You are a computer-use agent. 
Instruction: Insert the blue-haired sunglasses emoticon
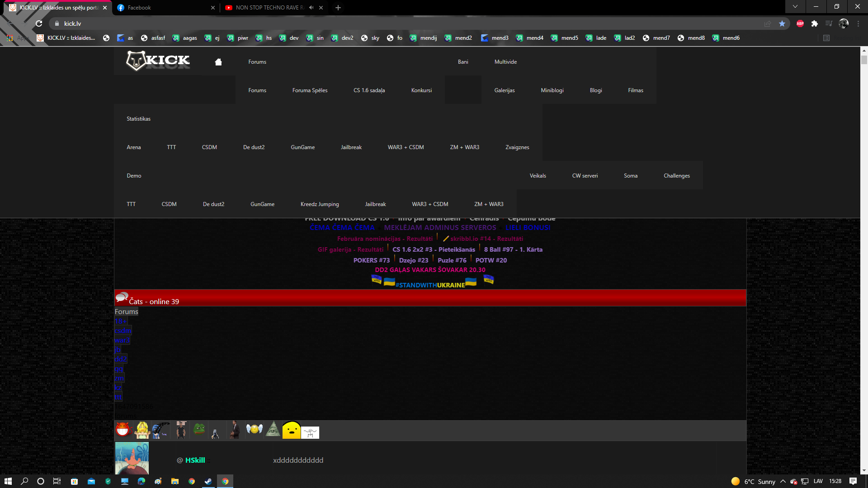[x=160, y=430]
